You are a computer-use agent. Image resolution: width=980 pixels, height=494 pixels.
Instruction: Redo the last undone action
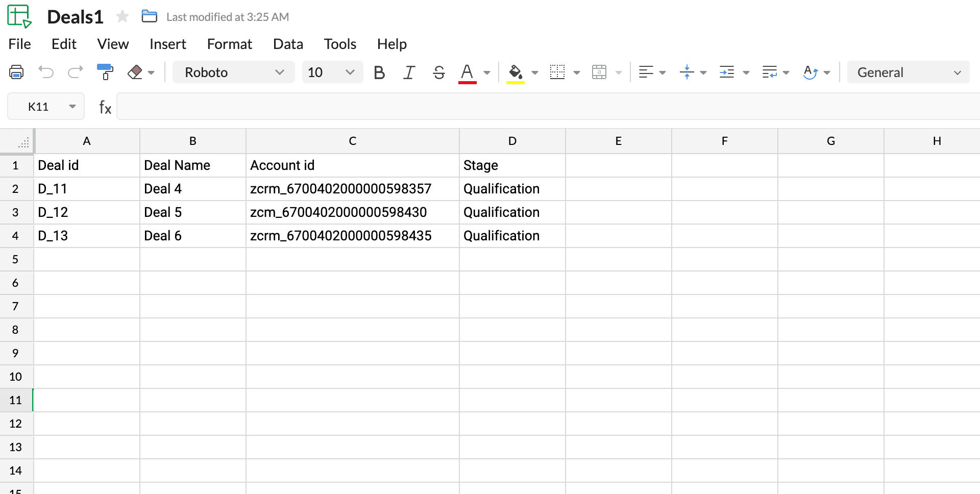pyautogui.click(x=76, y=72)
